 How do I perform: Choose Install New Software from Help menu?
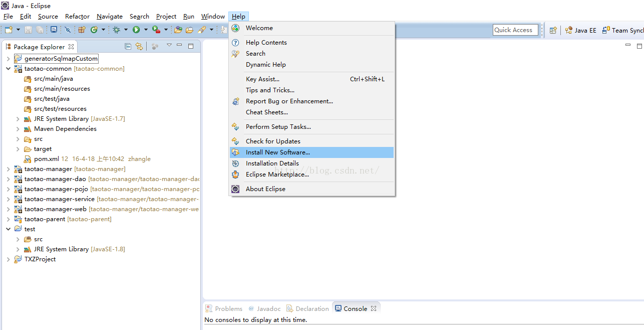tap(311, 152)
